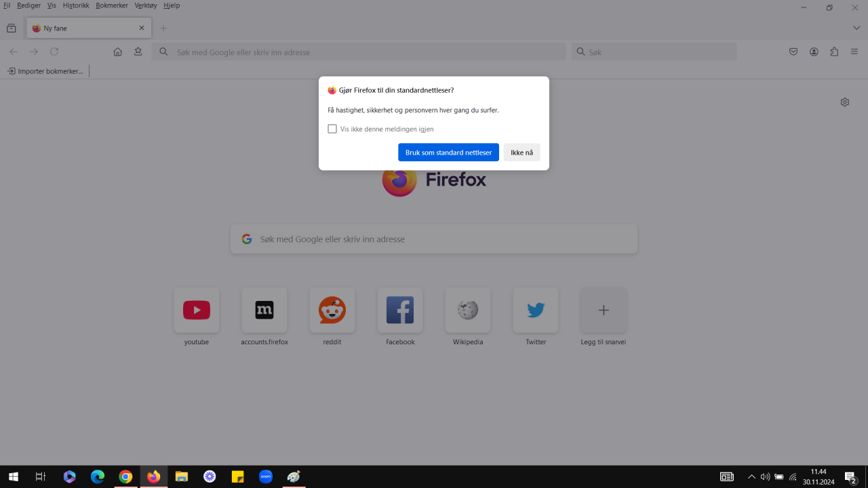
Task: Open the Wikipedia shortcut tile
Action: point(467,310)
